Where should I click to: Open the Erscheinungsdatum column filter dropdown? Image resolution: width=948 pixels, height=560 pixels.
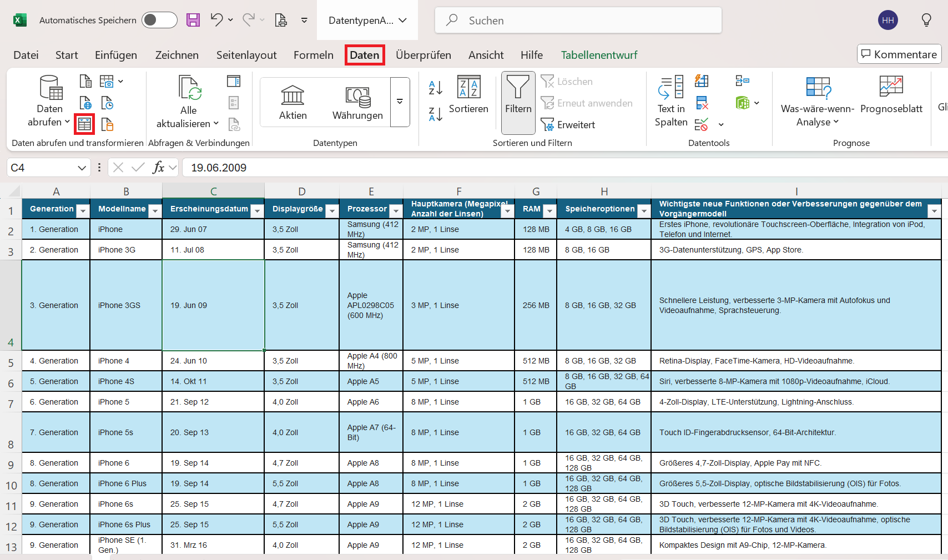click(257, 211)
